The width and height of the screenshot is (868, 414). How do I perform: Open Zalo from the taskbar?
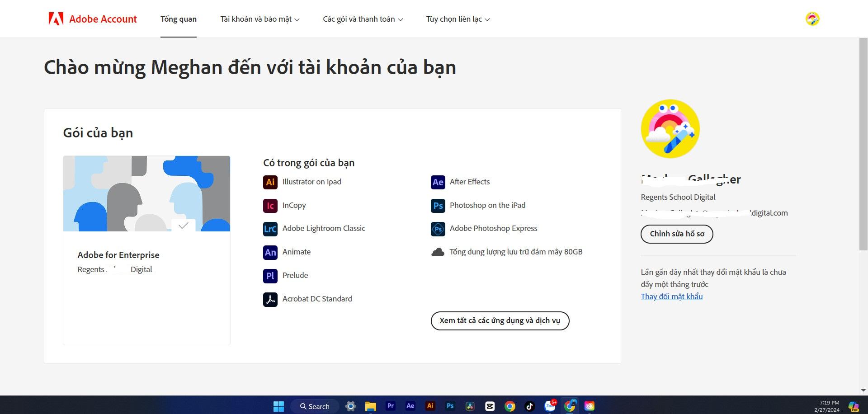[550, 406]
